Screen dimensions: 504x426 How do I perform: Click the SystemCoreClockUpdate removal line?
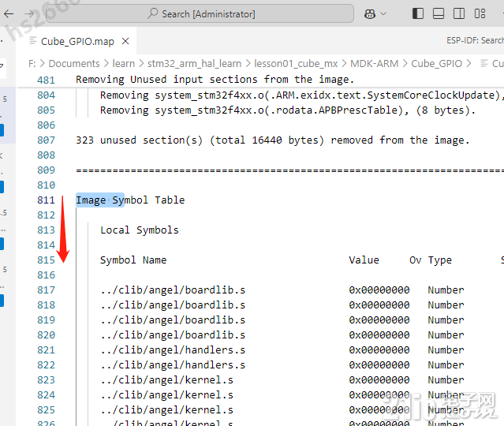click(301, 95)
